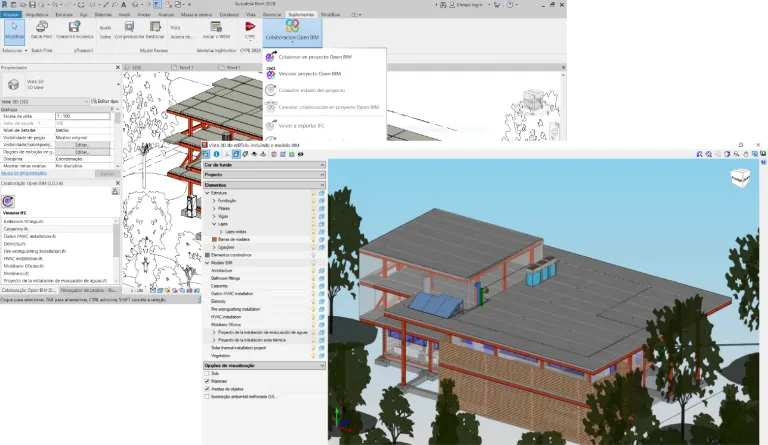The height and width of the screenshot is (445, 768).
Task: Click the eye icon in 3D viewer toolbar
Action: [x=254, y=154]
